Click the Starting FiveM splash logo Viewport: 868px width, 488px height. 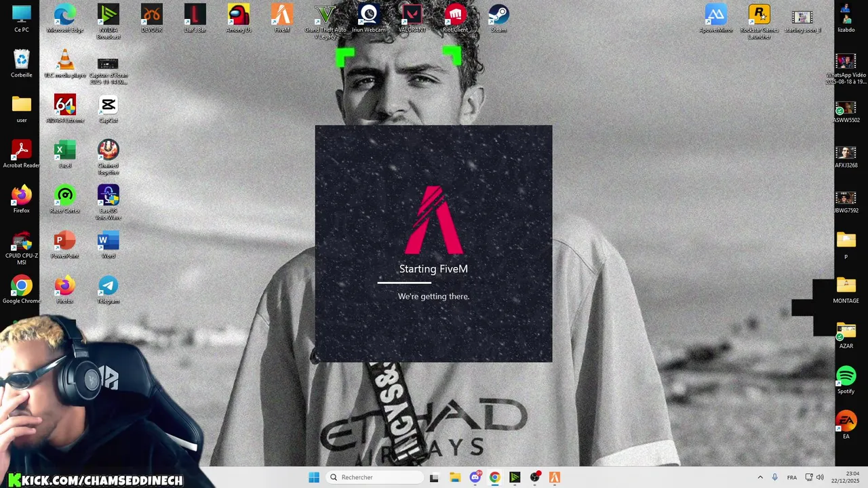point(434,220)
